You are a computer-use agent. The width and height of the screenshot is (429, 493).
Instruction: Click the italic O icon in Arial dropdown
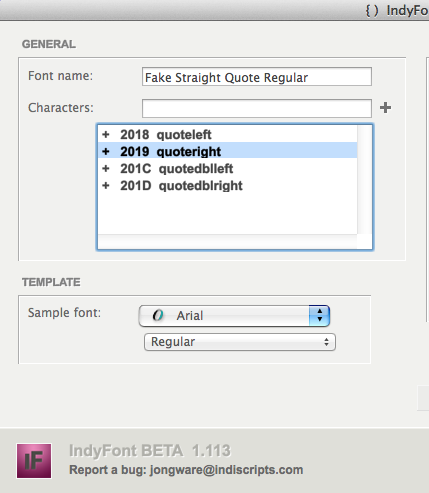point(158,315)
